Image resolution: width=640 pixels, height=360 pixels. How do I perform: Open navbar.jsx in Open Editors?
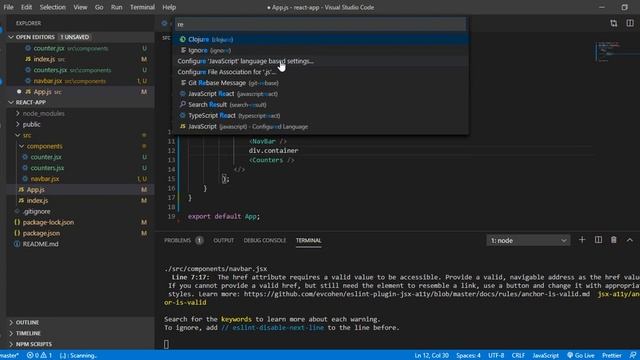80,81
